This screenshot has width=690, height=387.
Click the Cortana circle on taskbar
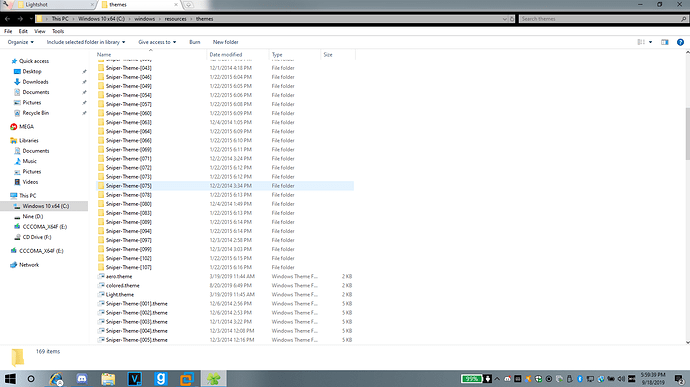point(31,379)
